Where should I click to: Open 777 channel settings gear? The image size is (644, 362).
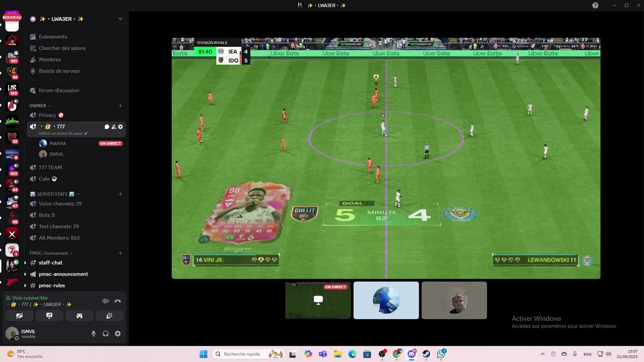point(120,127)
